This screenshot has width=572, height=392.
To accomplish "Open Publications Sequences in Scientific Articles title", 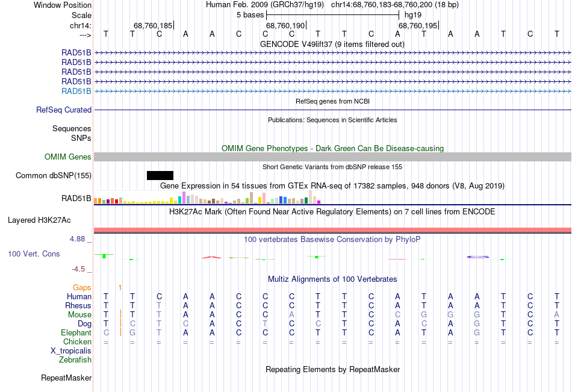I will pyautogui.click(x=332, y=120).
